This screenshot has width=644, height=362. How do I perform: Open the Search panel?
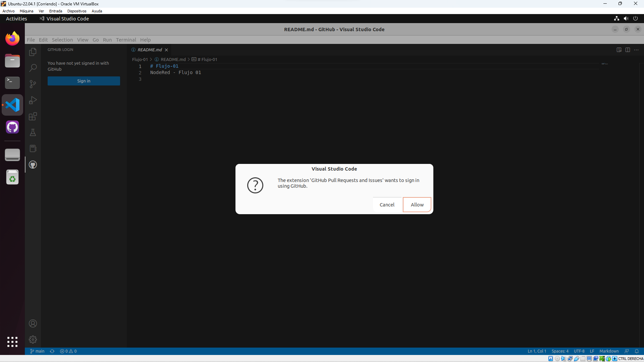[x=33, y=67]
